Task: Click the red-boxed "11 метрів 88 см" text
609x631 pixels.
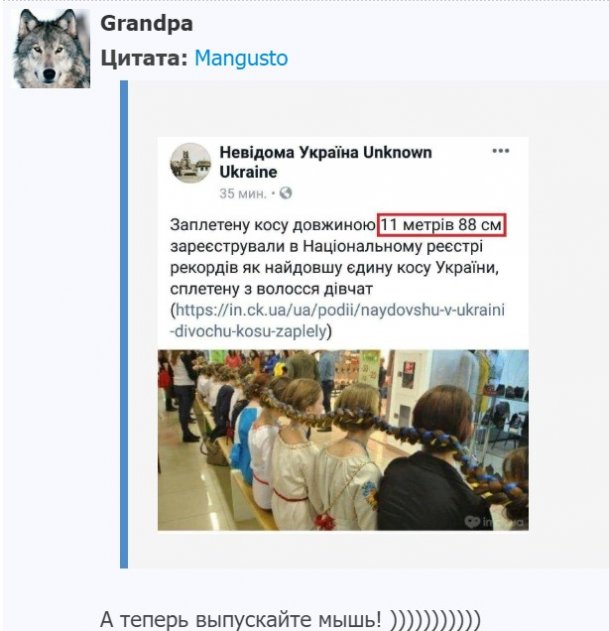Action: [x=441, y=225]
